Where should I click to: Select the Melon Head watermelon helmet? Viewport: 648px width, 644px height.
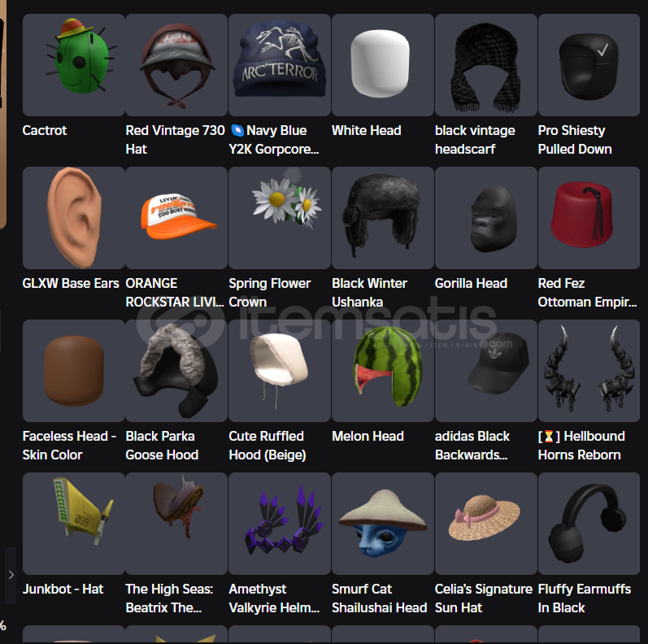tap(383, 371)
